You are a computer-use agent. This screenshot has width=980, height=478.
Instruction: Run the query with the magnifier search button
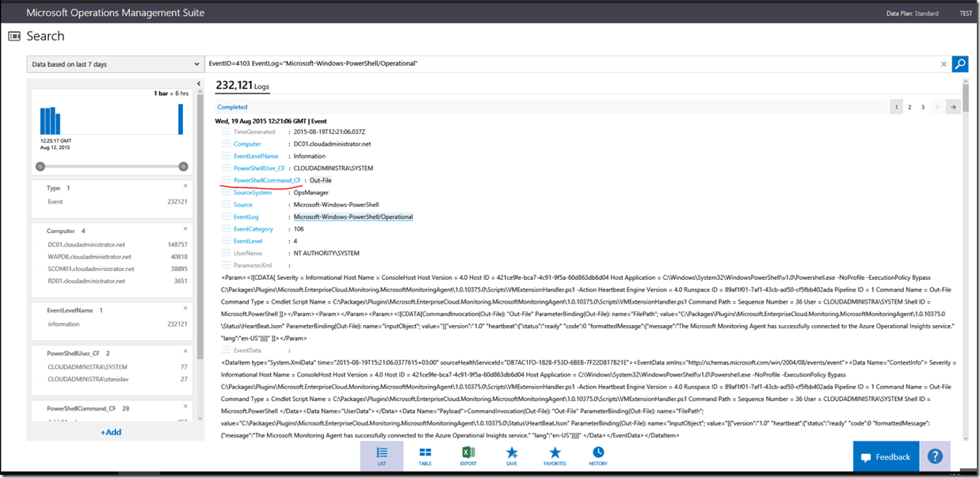pyautogui.click(x=959, y=64)
